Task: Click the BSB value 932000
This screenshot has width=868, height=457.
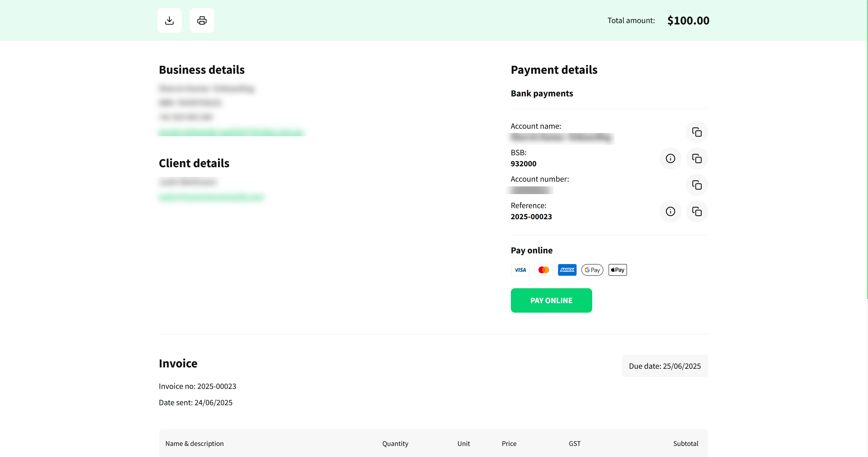Action: point(524,164)
